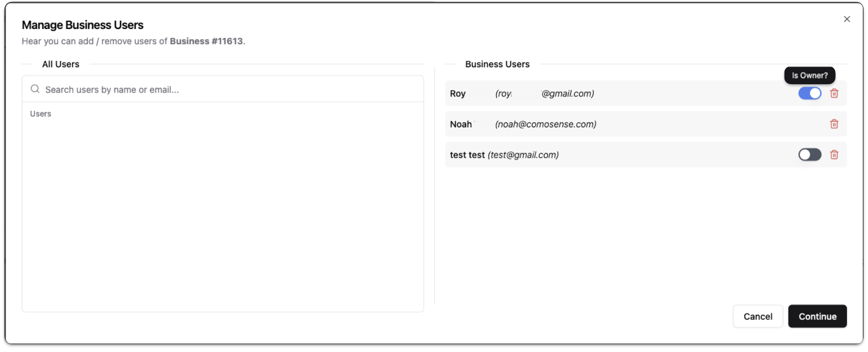Click the All Users section header
868x352 pixels.
pos(60,64)
